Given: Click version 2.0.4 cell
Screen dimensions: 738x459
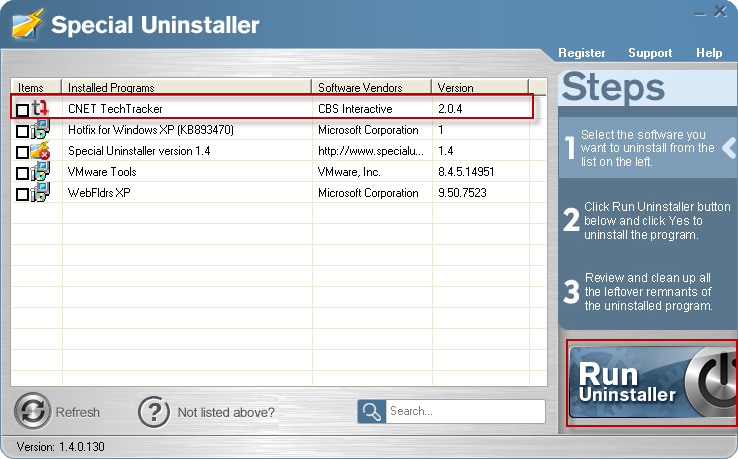Looking at the screenshot, I should (450, 109).
